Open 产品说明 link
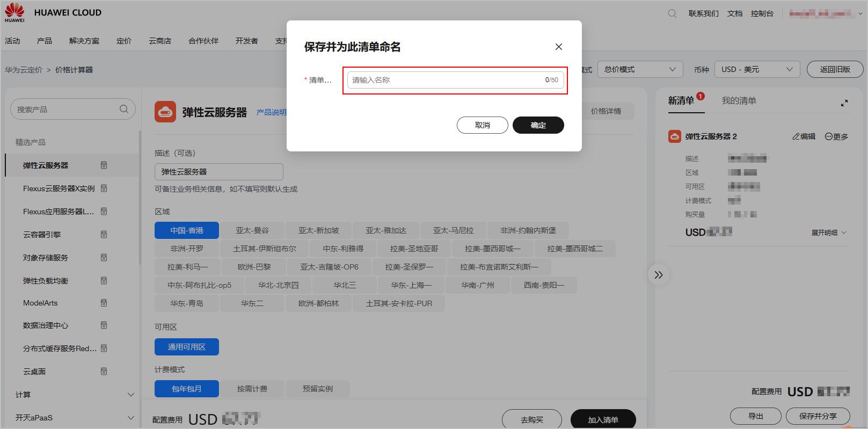This screenshot has height=429, width=868. (272, 112)
